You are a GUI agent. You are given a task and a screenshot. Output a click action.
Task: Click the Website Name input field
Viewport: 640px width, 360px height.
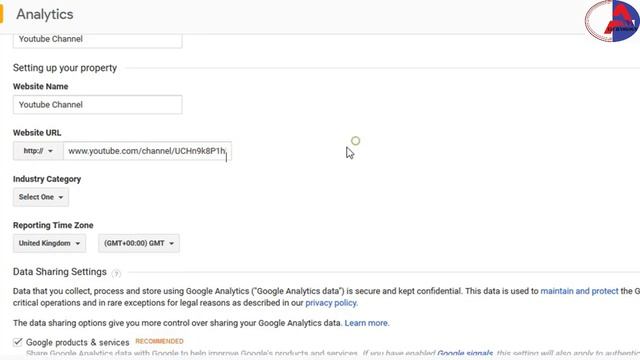pos(98,105)
